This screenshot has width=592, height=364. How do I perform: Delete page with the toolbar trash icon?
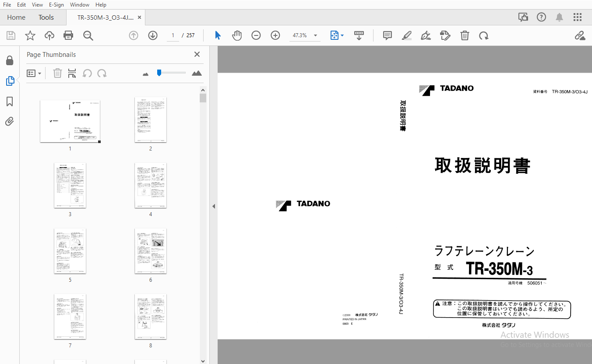[465, 35]
